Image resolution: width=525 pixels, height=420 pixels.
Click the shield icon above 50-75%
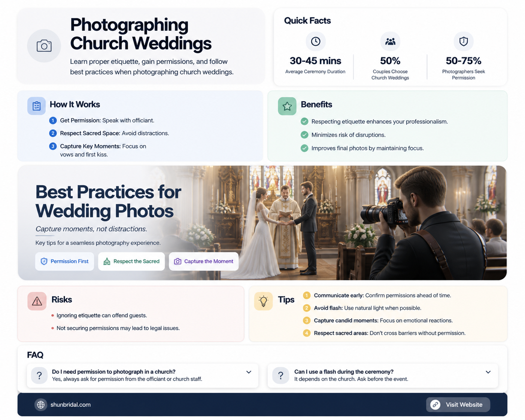coord(464,41)
